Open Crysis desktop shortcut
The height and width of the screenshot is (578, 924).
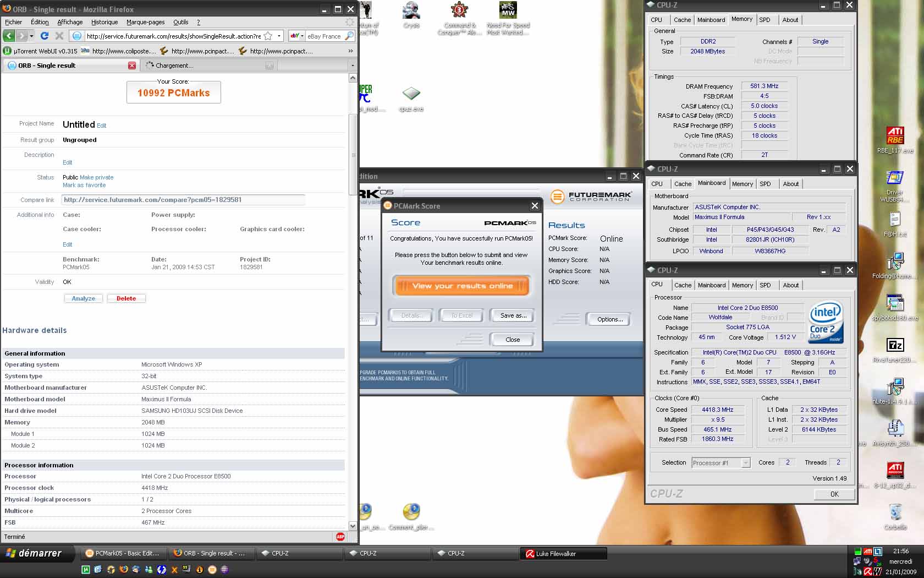411,15
